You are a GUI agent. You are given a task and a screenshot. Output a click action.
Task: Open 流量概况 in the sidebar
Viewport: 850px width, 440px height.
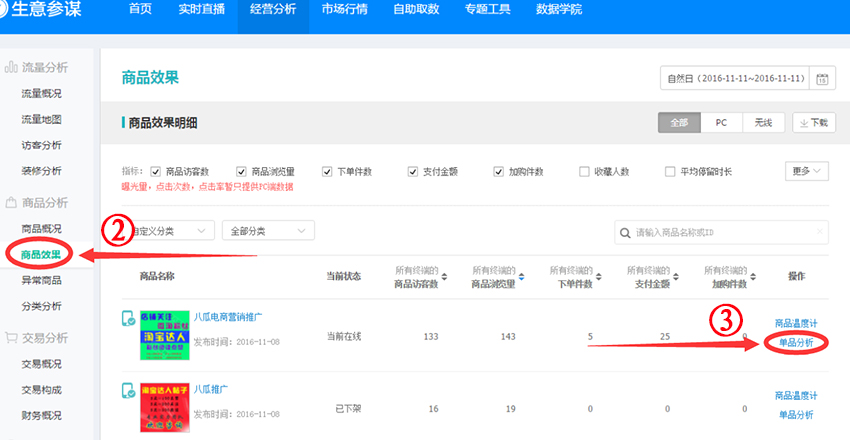pyautogui.click(x=42, y=94)
